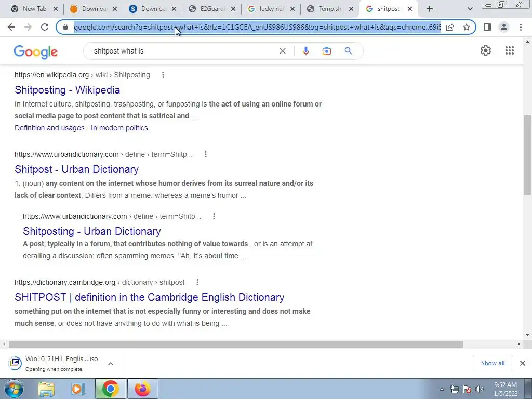532x399 pixels.
Task: Open the Chrome profile avatar menu
Action: 504,27
